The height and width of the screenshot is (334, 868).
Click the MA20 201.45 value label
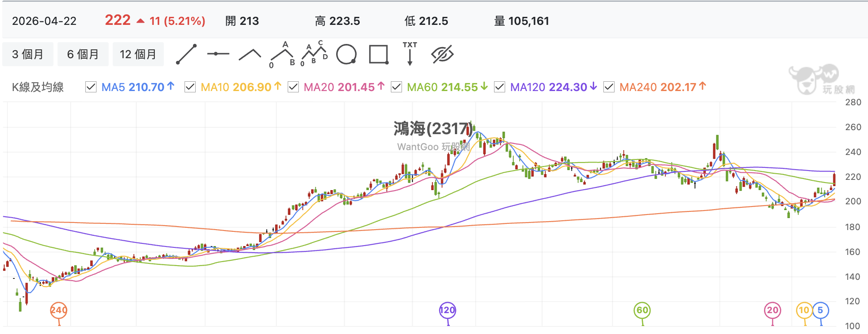[344, 87]
